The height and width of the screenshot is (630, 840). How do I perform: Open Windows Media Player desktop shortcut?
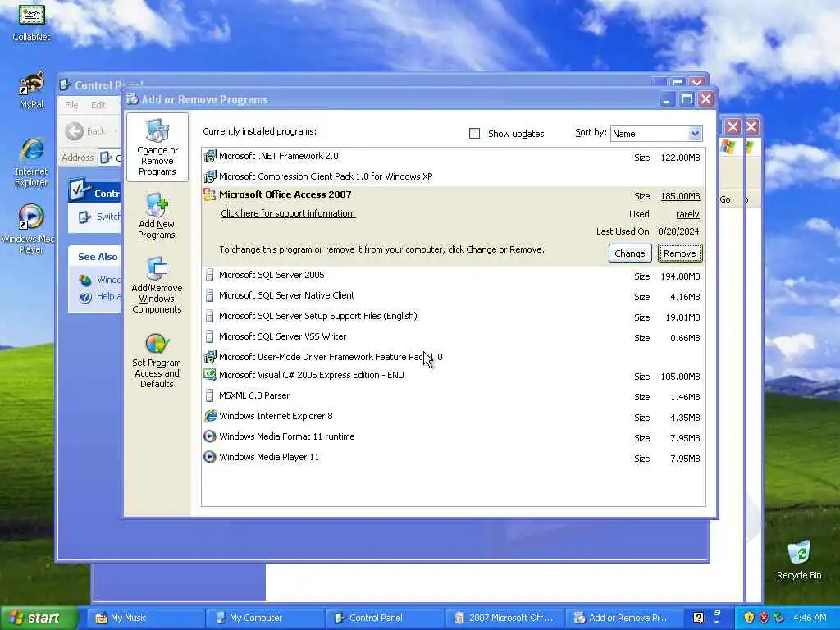[30, 229]
